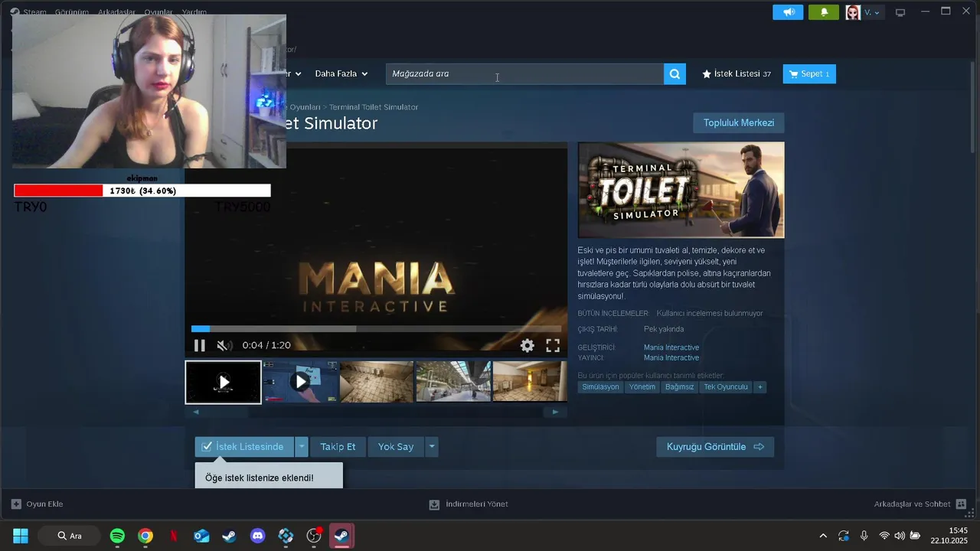The image size is (980, 551).
Task: Open taskbar Ara search box
Action: (x=69, y=536)
